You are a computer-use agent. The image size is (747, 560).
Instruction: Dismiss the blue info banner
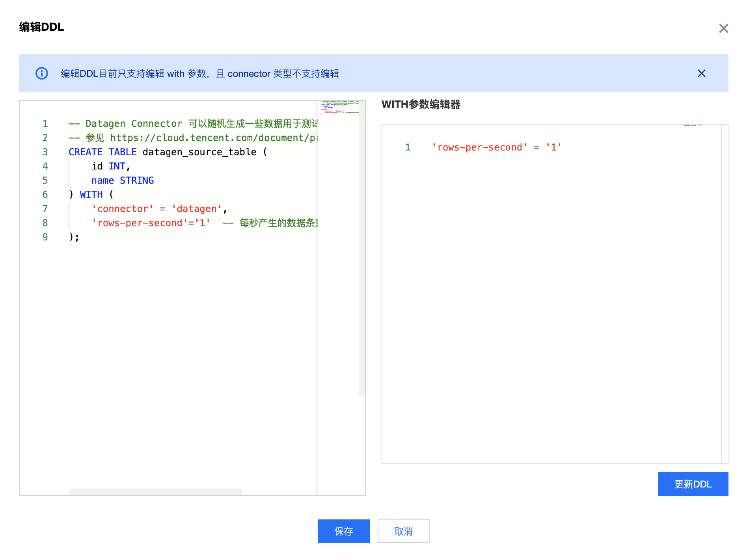[701, 73]
